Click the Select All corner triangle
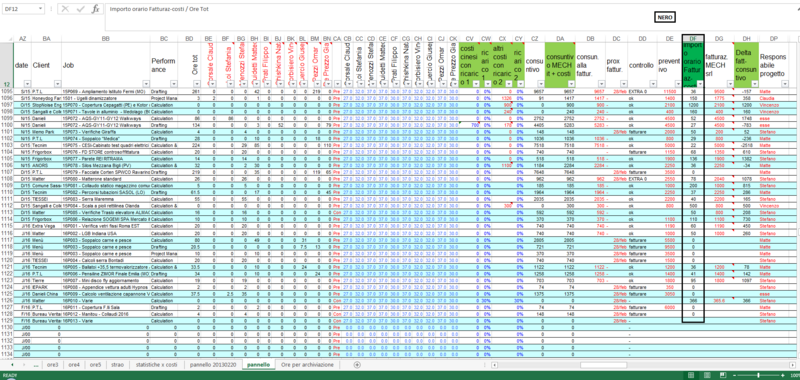 6,38
